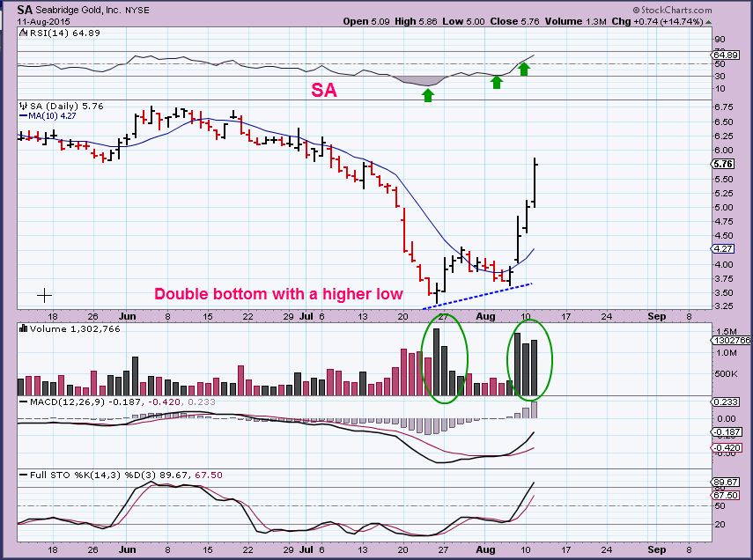Click the line marker before Full STO label

[23, 475]
